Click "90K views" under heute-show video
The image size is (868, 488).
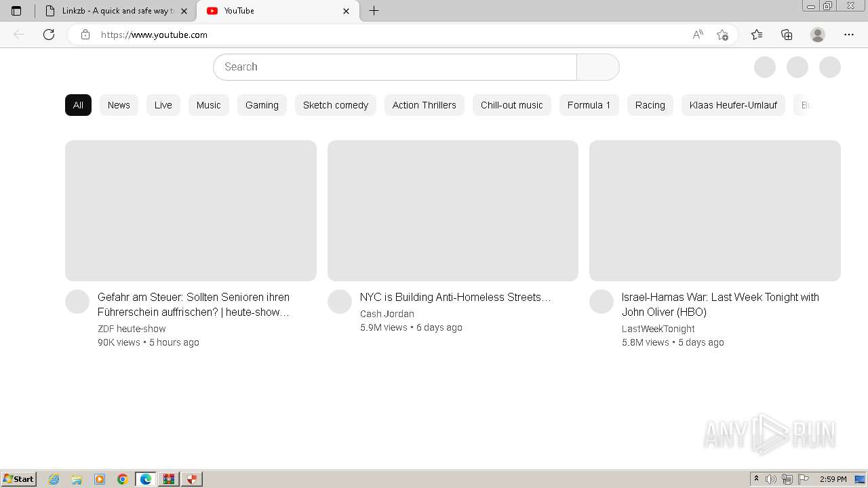click(119, 342)
